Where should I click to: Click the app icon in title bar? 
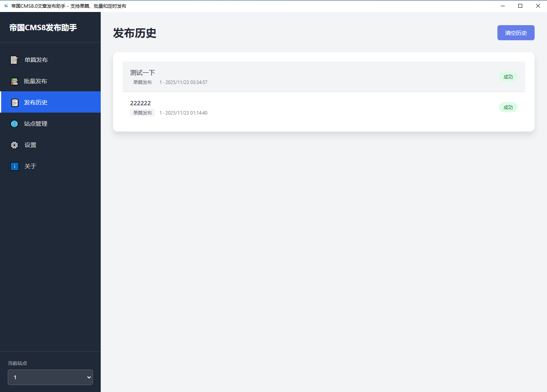click(6, 6)
